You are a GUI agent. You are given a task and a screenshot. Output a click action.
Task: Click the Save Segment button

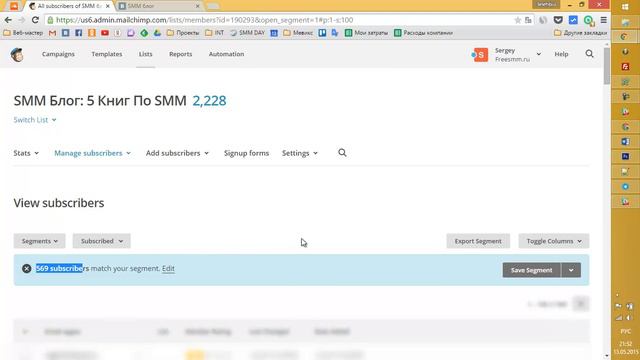[x=531, y=270]
